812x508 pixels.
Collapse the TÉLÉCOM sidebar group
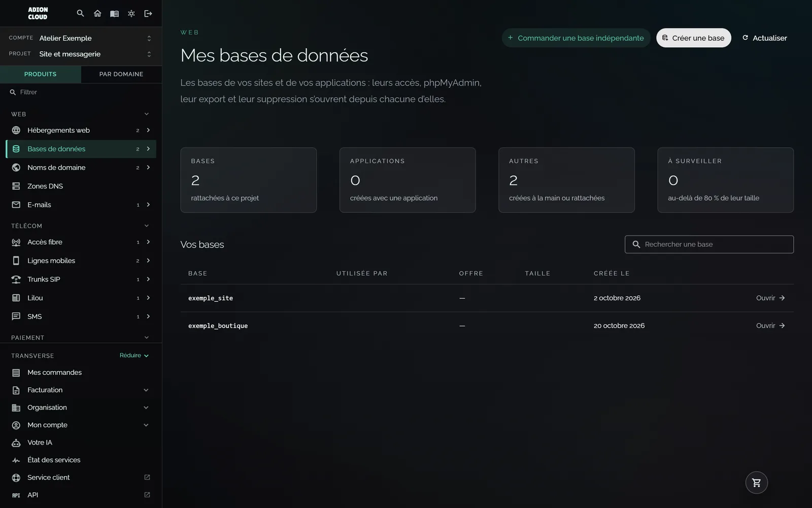(81, 226)
